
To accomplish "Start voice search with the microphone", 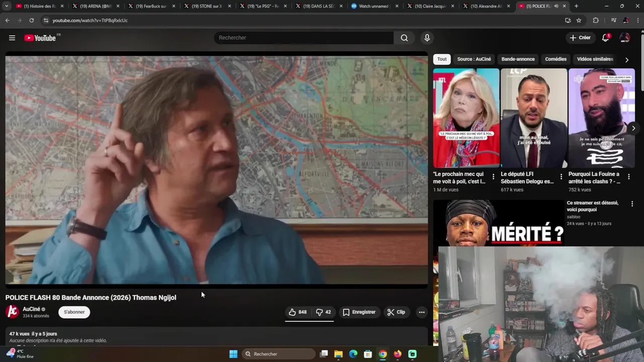I will pyautogui.click(x=427, y=38).
